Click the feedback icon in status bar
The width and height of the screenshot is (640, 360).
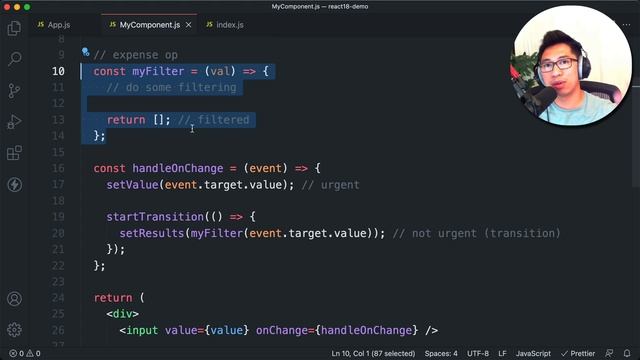[x=609, y=353]
